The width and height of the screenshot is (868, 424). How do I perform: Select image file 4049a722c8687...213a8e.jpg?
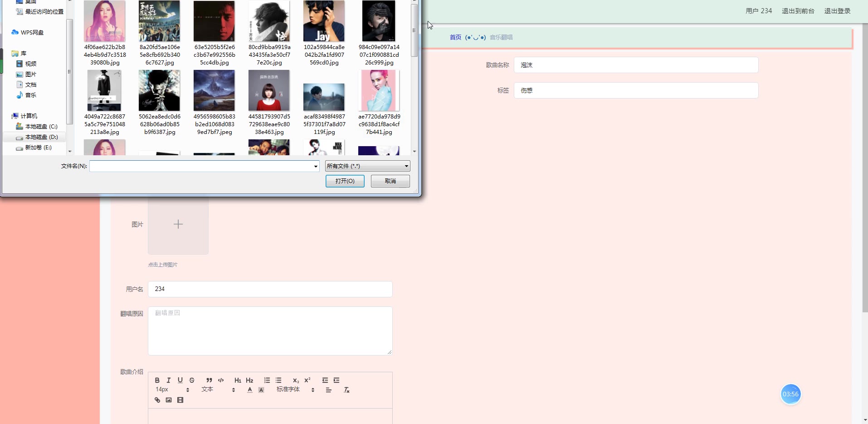[105, 103]
